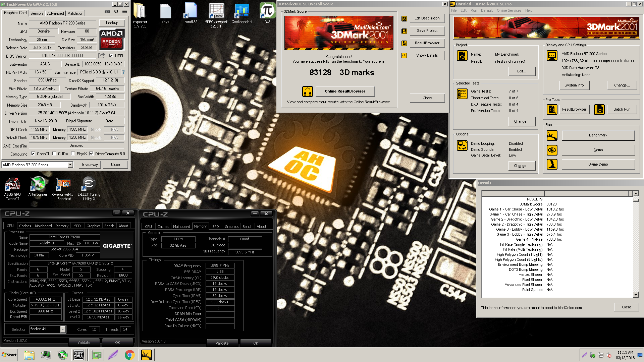Click the Batch Run button

point(622,109)
